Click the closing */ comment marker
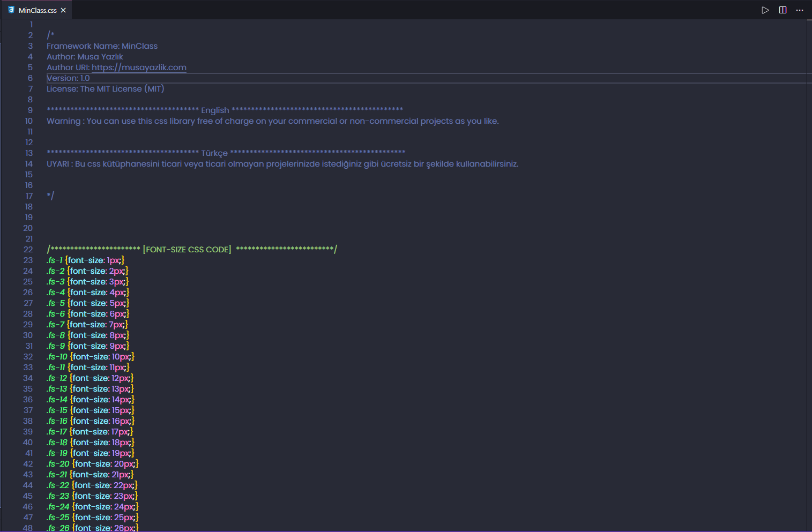Image resolution: width=812 pixels, height=532 pixels. (50, 196)
